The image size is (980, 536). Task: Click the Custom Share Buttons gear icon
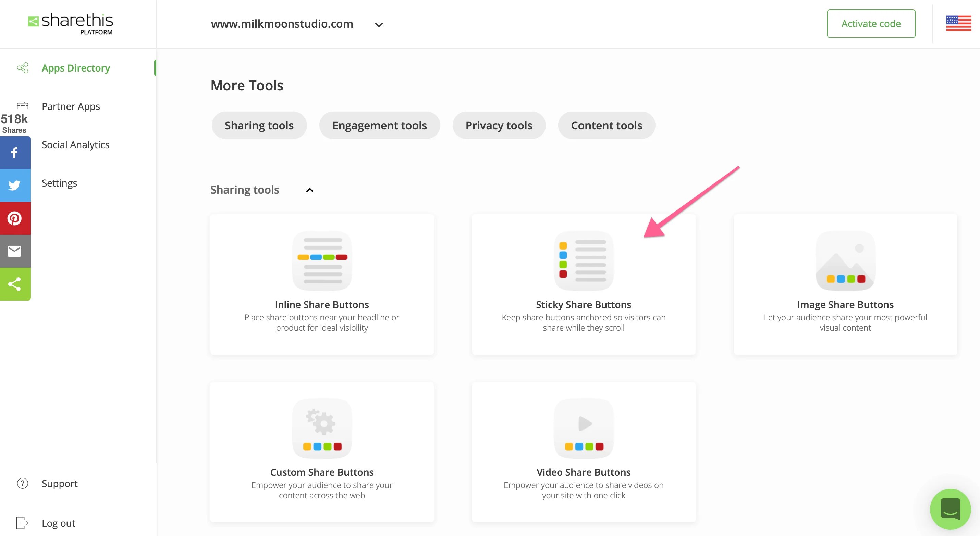click(322, 424)
